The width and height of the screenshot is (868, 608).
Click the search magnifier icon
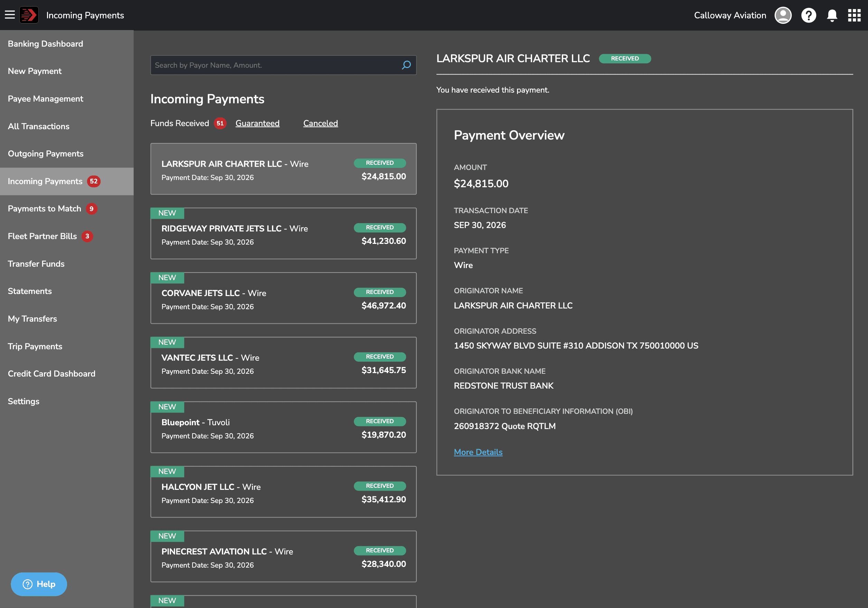[406, 65]
